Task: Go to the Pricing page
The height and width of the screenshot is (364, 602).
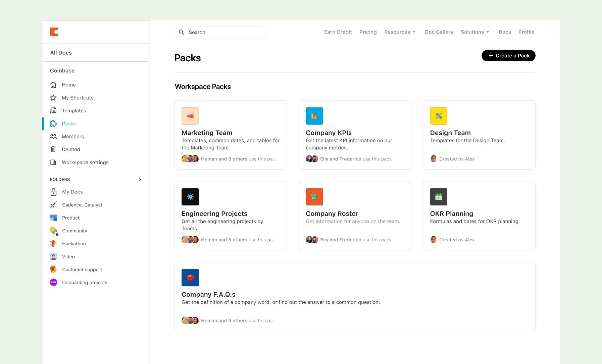Action: pos(368,32)
